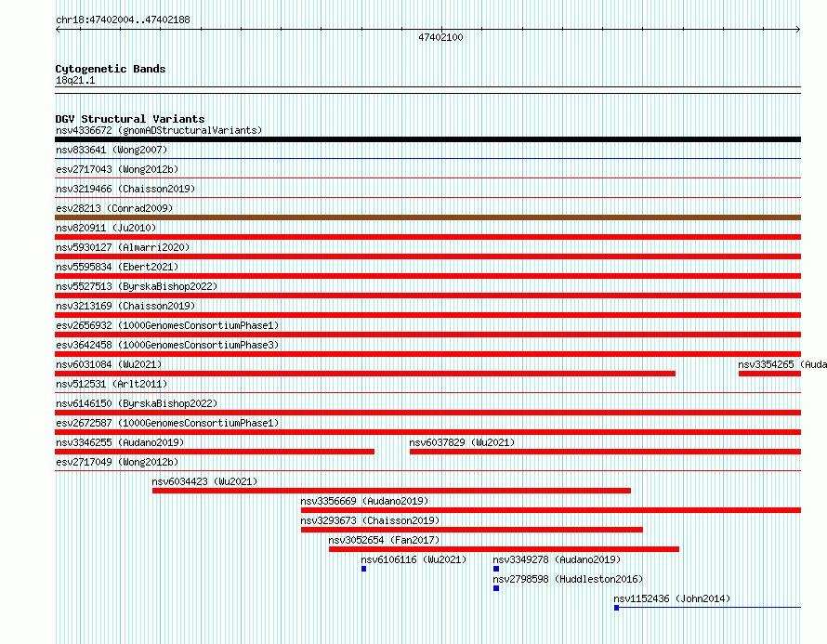This screenshot has height=644, width=827.
Task: Open variant nsv6106116 (Wu2021)
Action: pyautogui.click(x=414, y=559)
